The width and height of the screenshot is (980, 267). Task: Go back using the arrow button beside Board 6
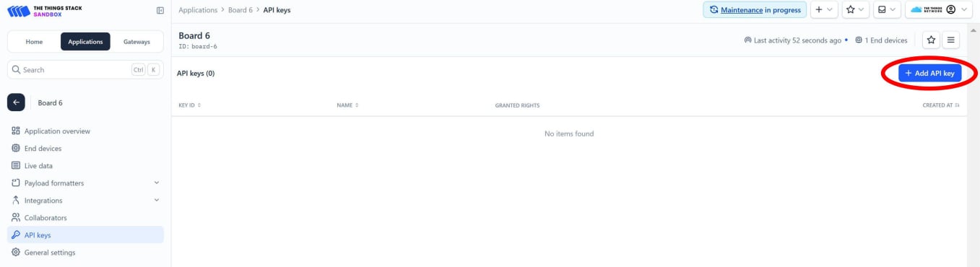pyautogui.click(x=16, y=102)
